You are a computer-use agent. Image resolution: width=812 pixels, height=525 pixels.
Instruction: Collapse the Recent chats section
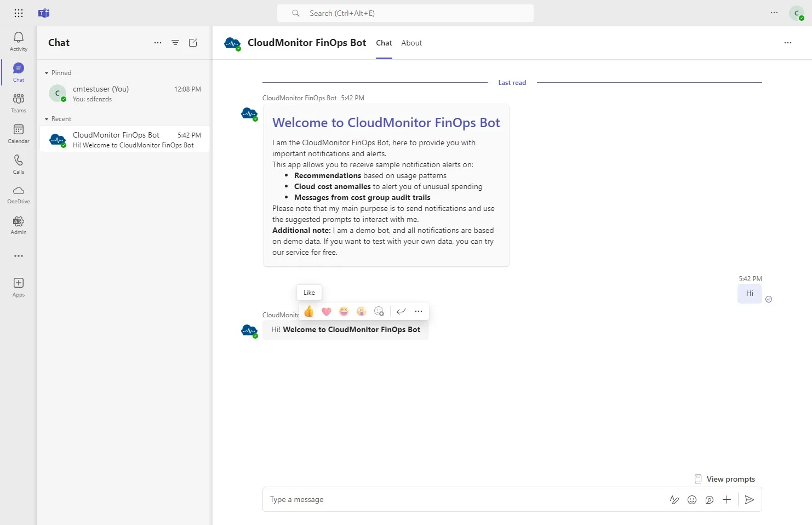click(58, 119)
